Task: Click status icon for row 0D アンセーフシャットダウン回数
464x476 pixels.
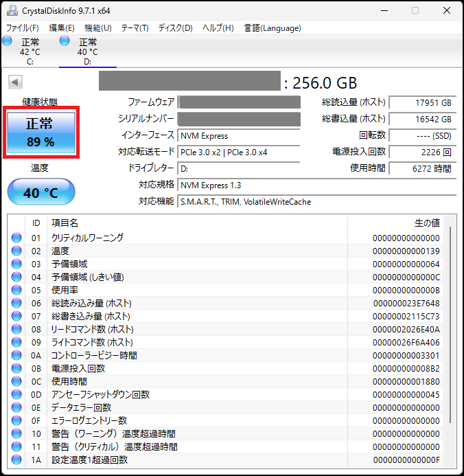Action: pyautogui.click(x=16, y=394)
